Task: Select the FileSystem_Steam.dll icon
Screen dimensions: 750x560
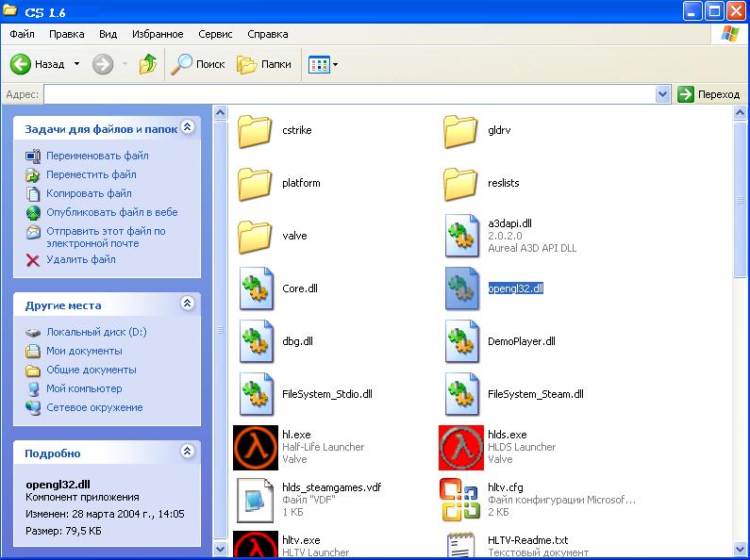Action: pyautogui.click(x=461, y=394)
